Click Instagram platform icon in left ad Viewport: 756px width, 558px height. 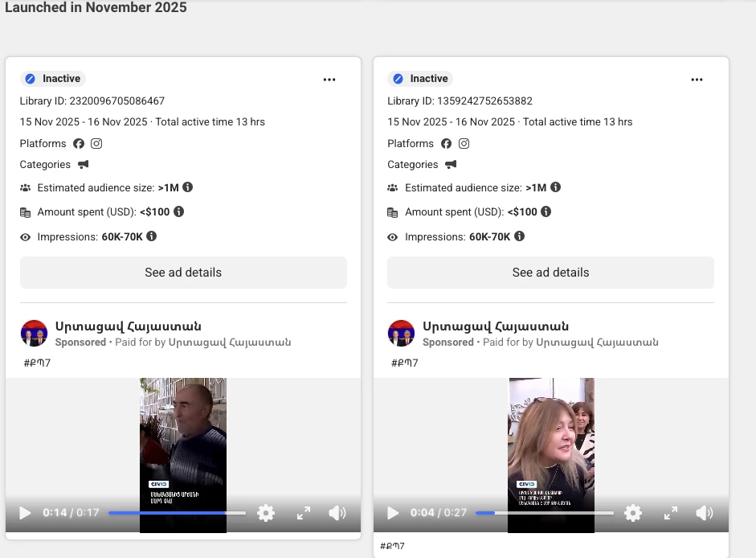pos(96,144)
